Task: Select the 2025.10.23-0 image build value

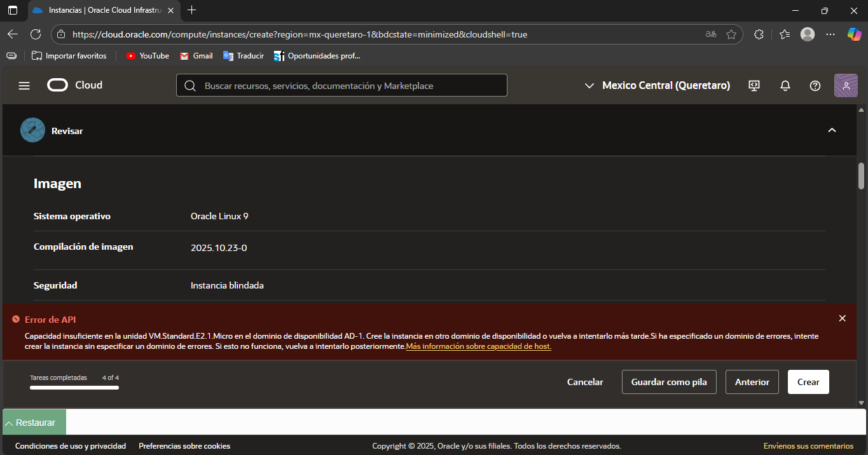Action: coord(219,248)
